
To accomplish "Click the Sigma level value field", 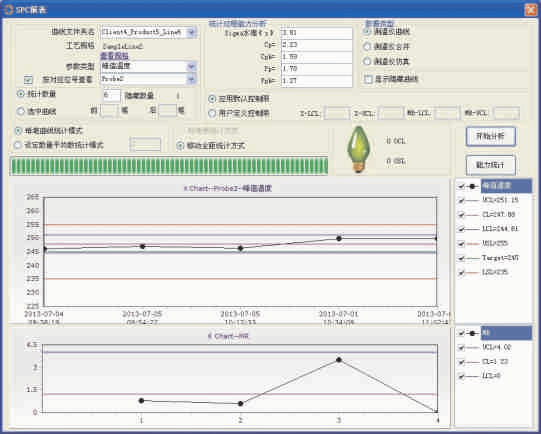I will (x=316, y=33).
